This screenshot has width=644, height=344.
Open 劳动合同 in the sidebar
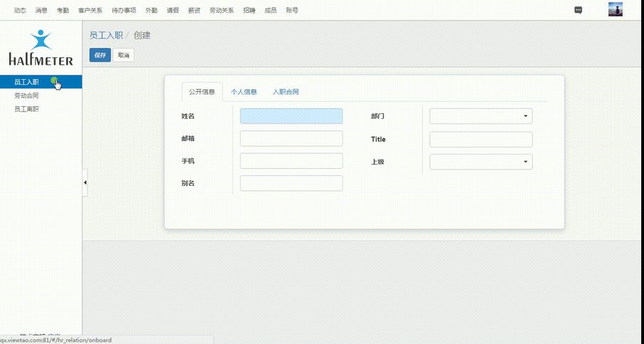[x=26, y=95]
